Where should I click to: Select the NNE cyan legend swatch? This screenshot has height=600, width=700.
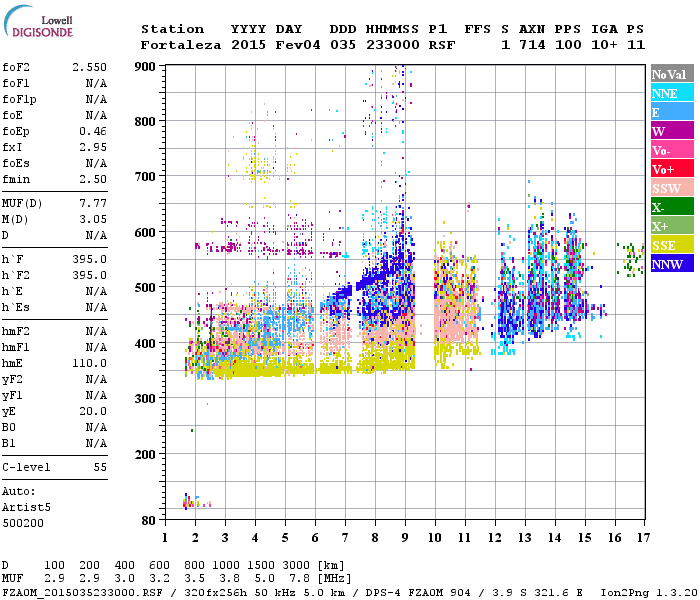pos(672,93)
